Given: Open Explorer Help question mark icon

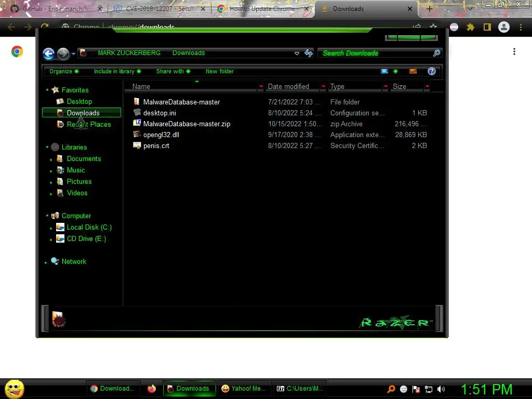Looking at the screenshot, I should coord(432,71).
